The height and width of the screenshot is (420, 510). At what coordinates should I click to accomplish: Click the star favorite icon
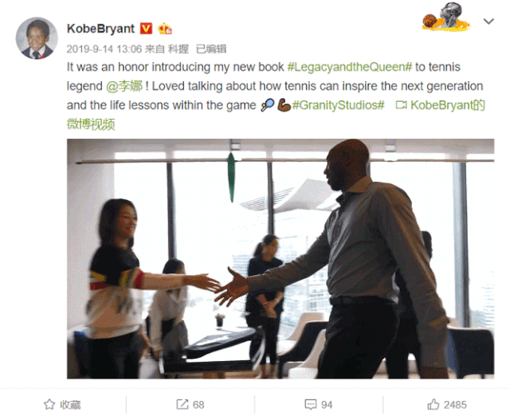(x=49, y=404)
